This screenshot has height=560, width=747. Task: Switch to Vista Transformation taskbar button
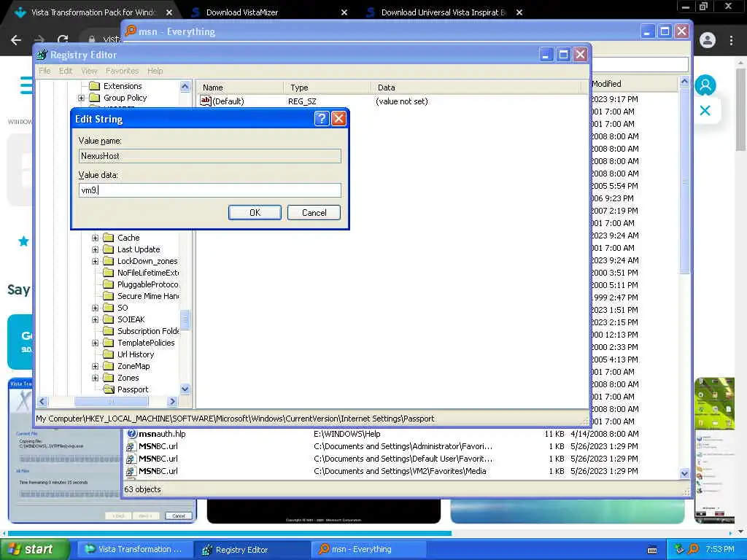134,550
